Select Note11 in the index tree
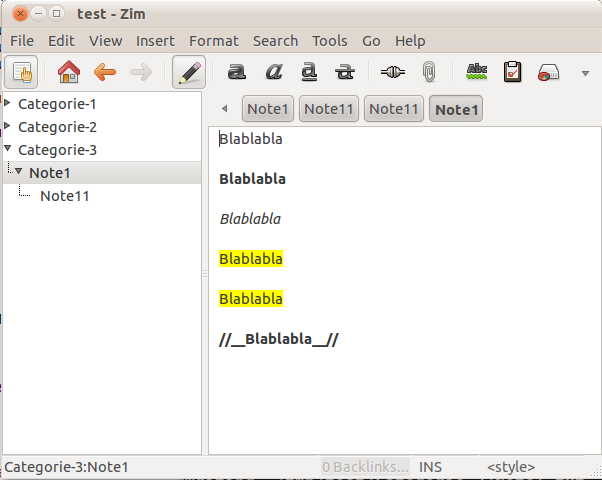 [65, 196]
